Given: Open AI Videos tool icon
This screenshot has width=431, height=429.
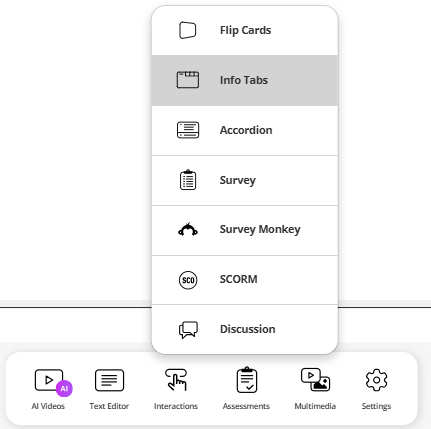Looking at the screenshot, I should [x=49, y=380].
